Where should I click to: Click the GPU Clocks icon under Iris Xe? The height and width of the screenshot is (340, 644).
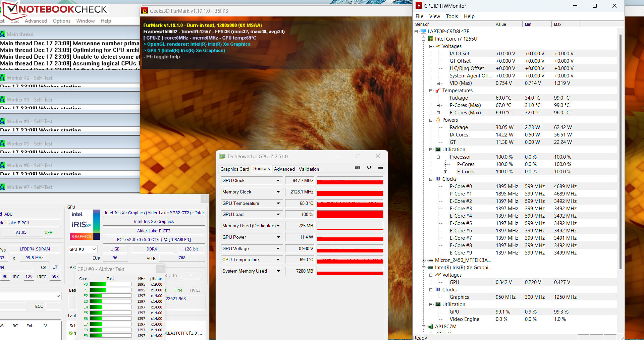coord(438,290)
